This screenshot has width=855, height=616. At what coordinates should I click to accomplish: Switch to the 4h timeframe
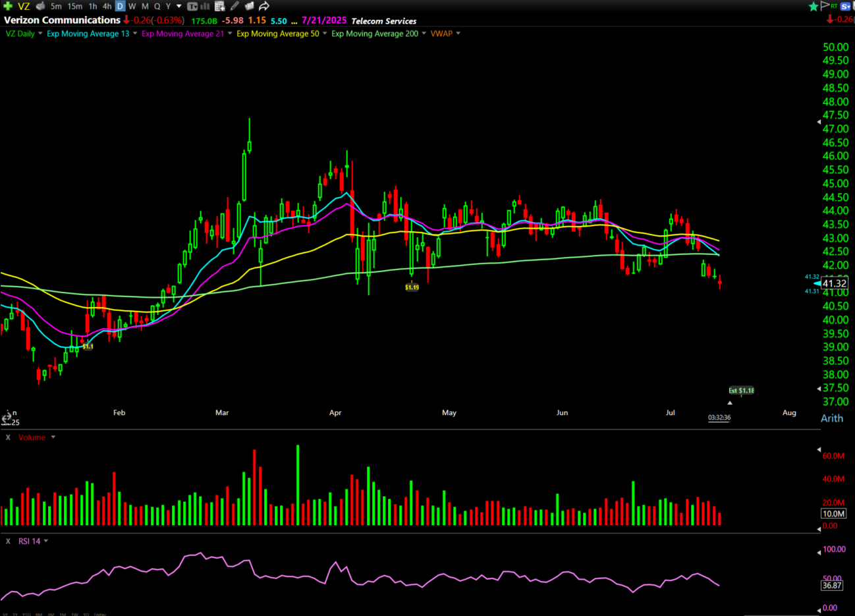(x=107, y=6)
